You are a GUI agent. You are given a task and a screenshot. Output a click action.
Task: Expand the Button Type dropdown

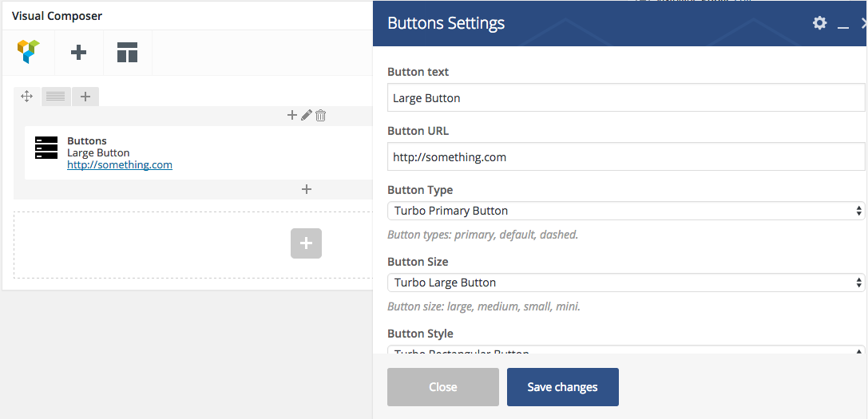tap(625, 211)
